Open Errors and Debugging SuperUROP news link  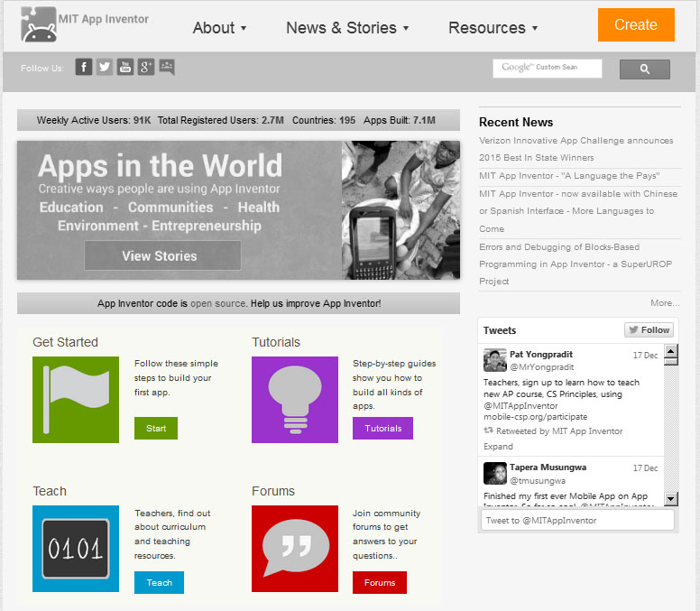coord(576,264)
